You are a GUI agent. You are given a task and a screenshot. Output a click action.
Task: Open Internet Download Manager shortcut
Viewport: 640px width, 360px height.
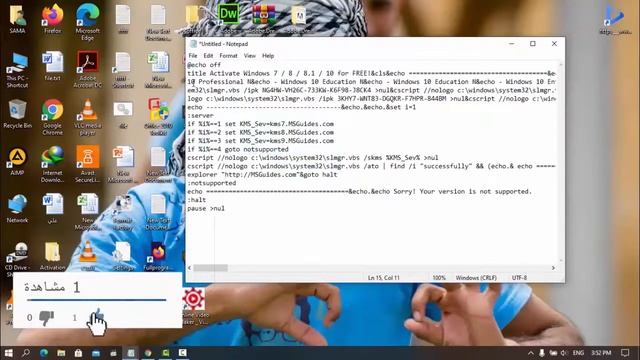point(52,165)
